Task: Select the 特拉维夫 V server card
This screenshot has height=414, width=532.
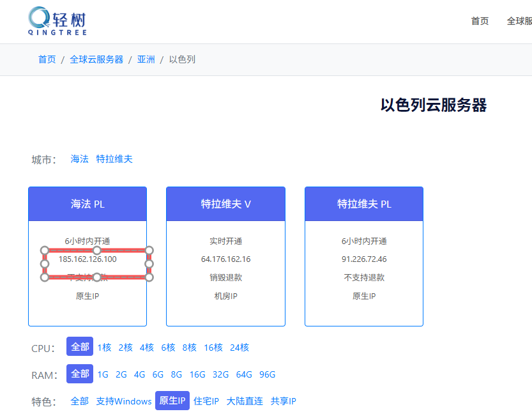Action: click(225, 256)
